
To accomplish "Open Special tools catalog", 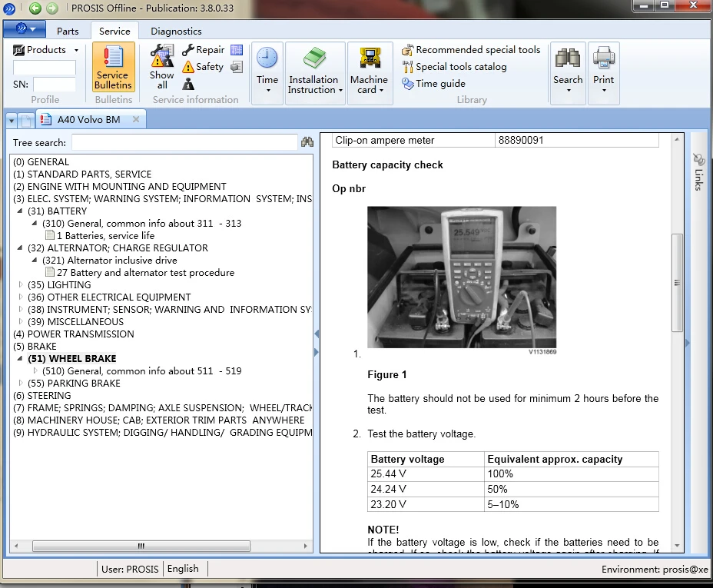I will point(454,67).
